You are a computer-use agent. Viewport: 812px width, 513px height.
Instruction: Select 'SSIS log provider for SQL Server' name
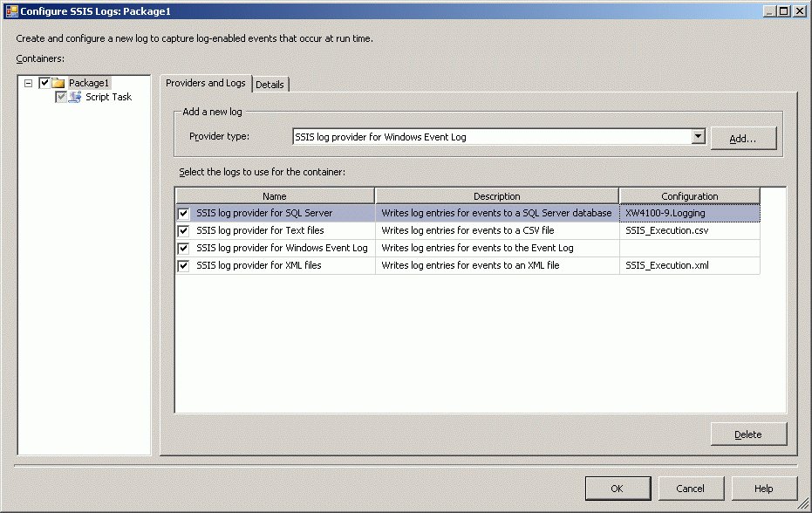(x=264, y=213)
